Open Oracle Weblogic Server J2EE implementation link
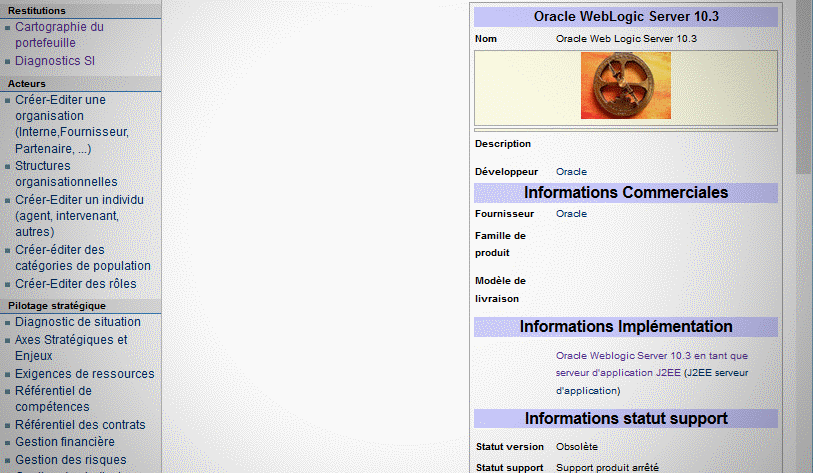The width and height of the screenshot is (813, 473). click(x=652, y=364)
